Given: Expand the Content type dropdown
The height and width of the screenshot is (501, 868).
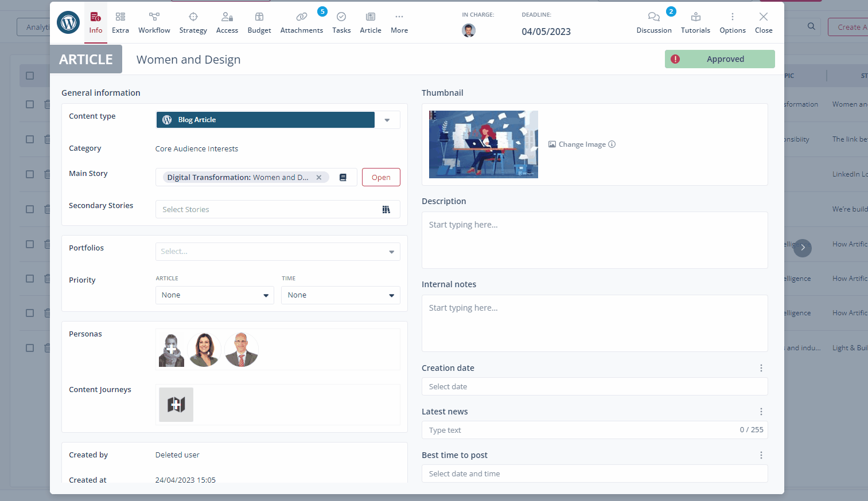Looking at the screenshot, I should (x=387, y=120).
